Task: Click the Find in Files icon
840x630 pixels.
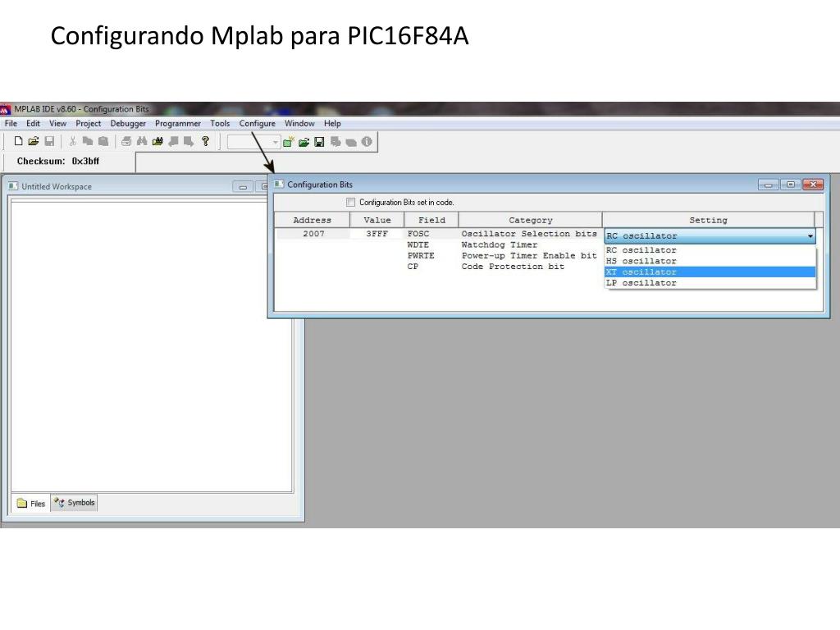Action: tap(157, 141)
